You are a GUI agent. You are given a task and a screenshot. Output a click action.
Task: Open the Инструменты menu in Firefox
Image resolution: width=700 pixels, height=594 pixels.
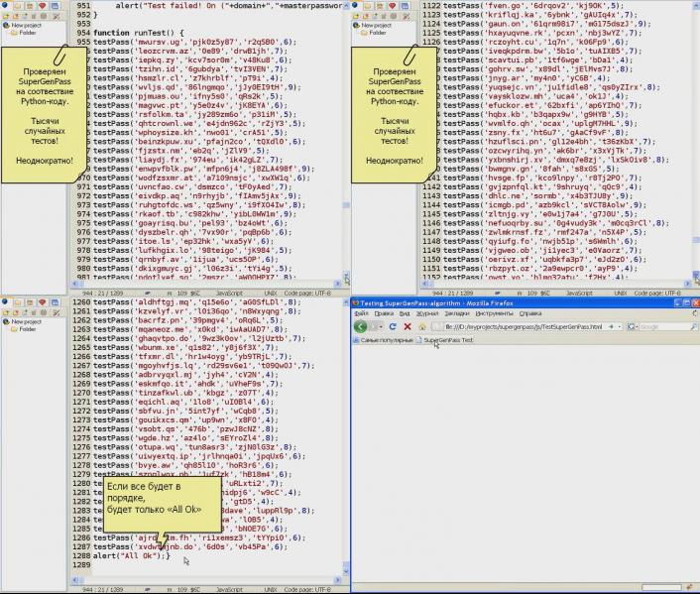pyautogui.click(x=494, y=313)
